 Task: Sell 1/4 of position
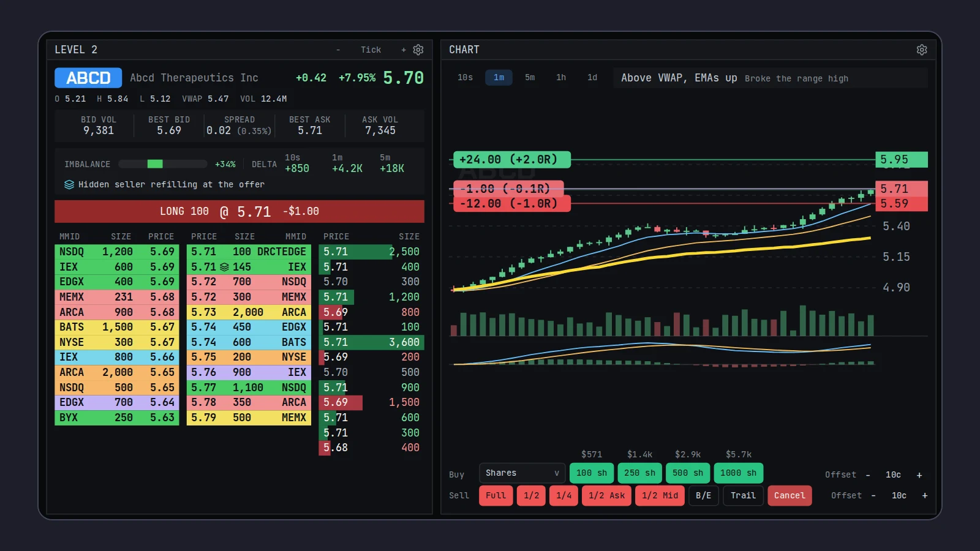(x=564, y=495)
